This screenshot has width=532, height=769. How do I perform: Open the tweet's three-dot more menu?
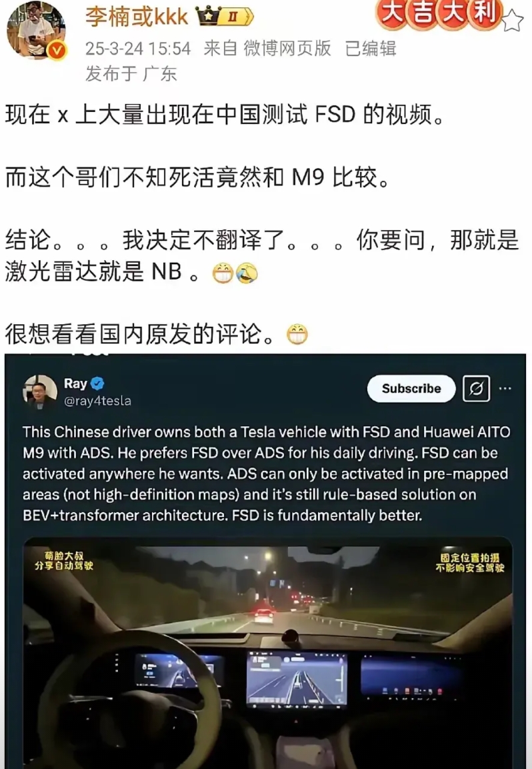point(505,388)
